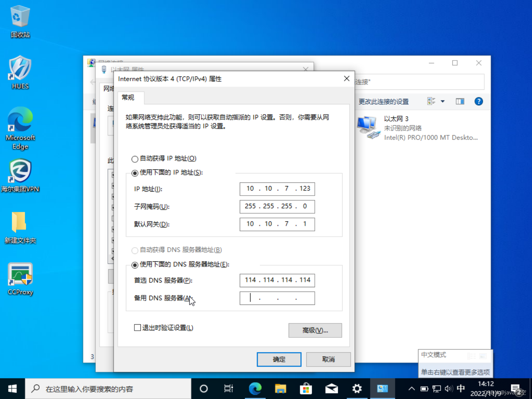Click 更改此连接的设置 toolbar command
532x399 pixels.
(x=383, y=102)
